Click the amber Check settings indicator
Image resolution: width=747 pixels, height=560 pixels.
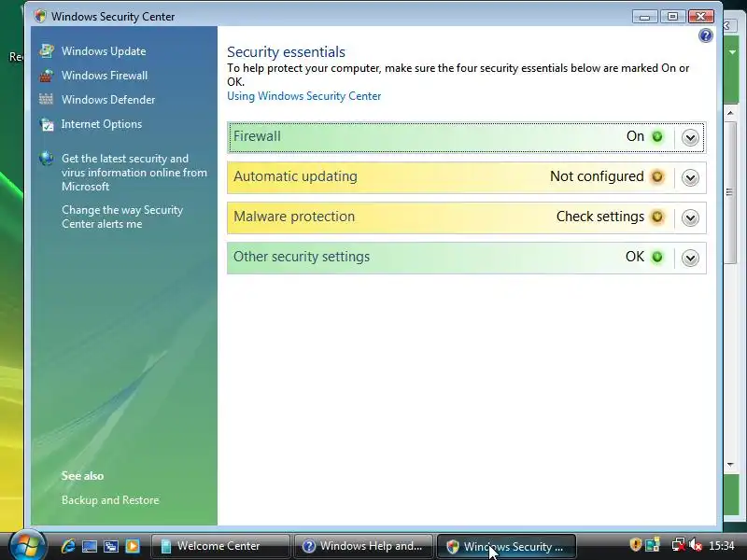coord(657,217)
